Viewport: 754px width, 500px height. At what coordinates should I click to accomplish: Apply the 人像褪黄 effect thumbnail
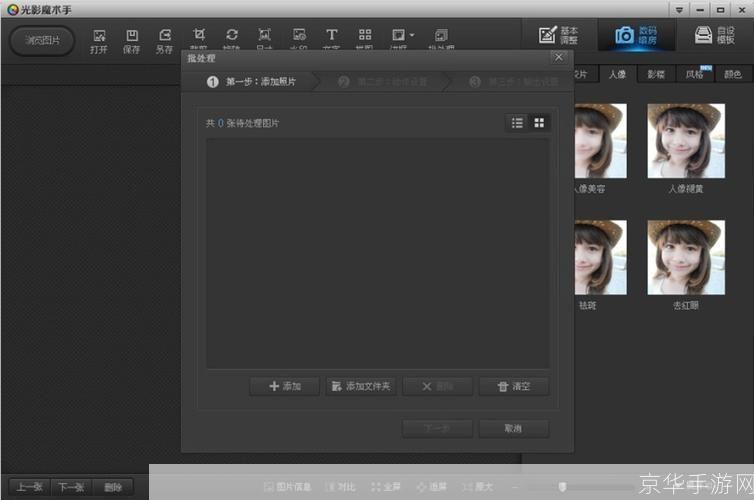686,141
